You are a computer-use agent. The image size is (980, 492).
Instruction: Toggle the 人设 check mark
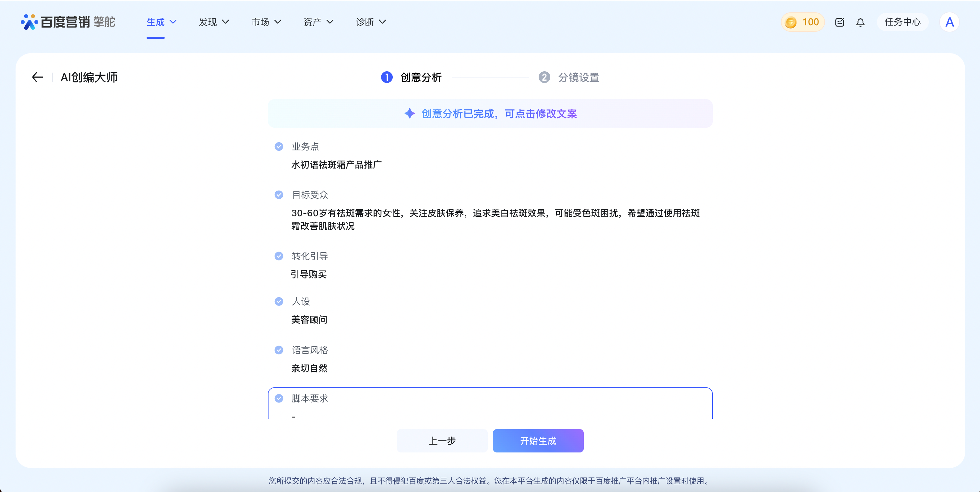pyautogui.click(x=279, y=301)
